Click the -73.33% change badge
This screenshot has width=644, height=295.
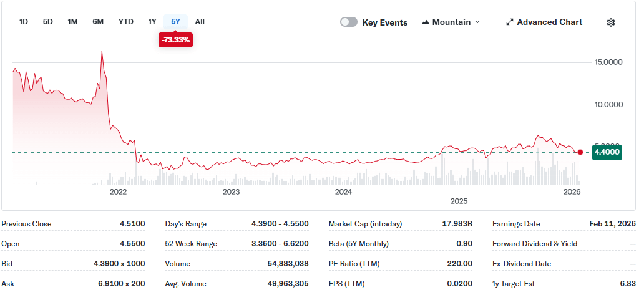175,40
